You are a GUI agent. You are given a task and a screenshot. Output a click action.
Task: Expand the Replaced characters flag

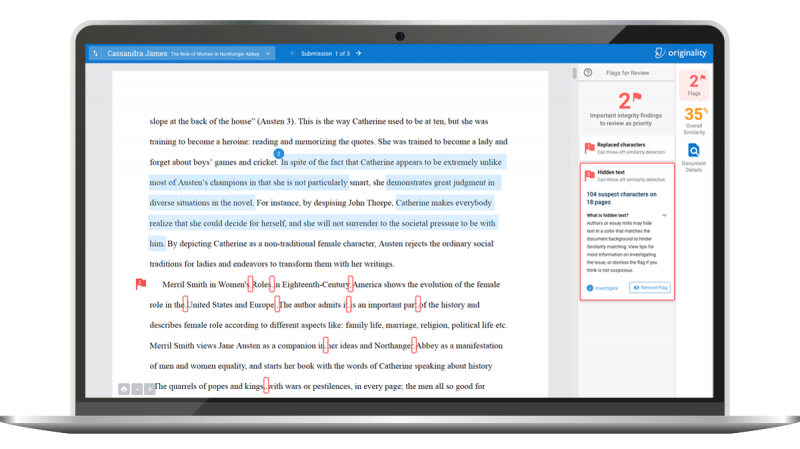tap(625, 147)
